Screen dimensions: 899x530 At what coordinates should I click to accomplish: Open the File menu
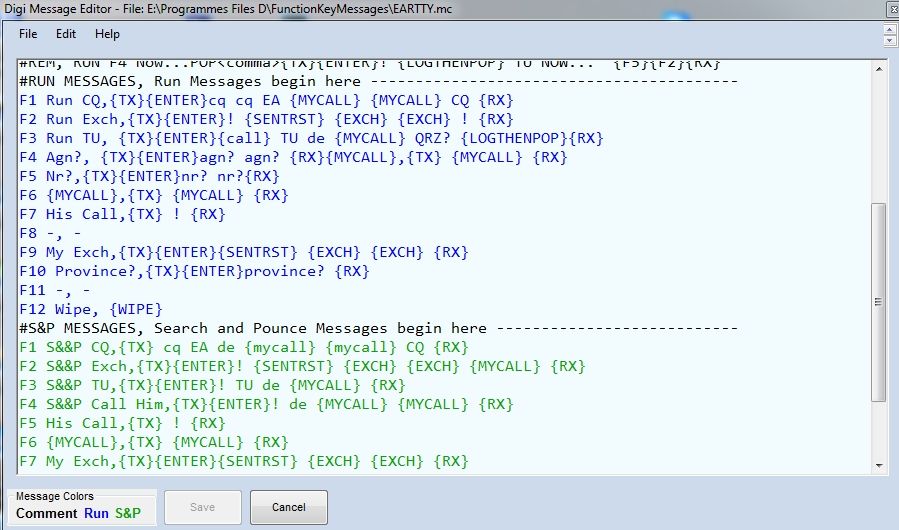28,34
